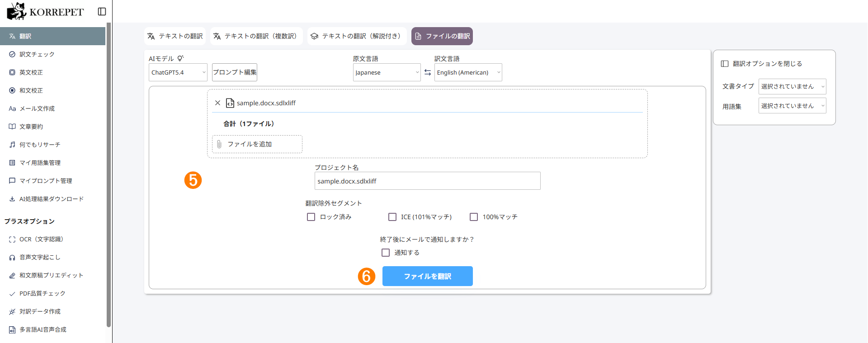
Task: Click the 何でもリサーチ music note icon
Action: click(12, 145)
